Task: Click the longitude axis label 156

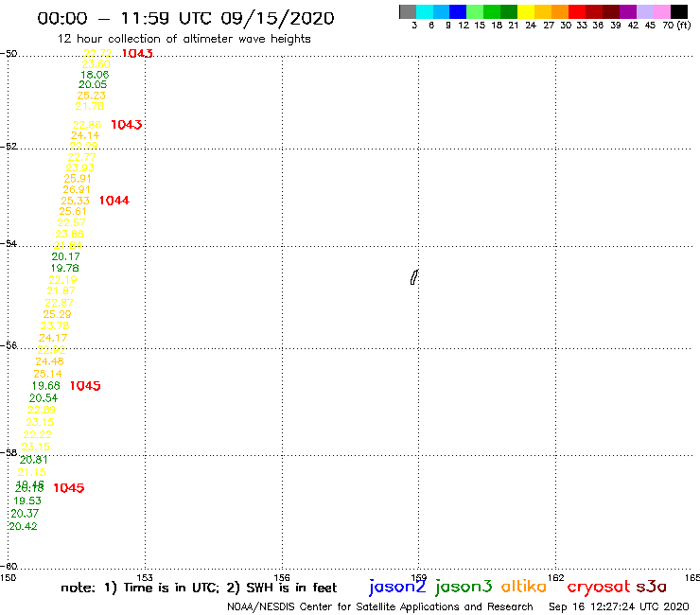Action: tap(282, 577)
